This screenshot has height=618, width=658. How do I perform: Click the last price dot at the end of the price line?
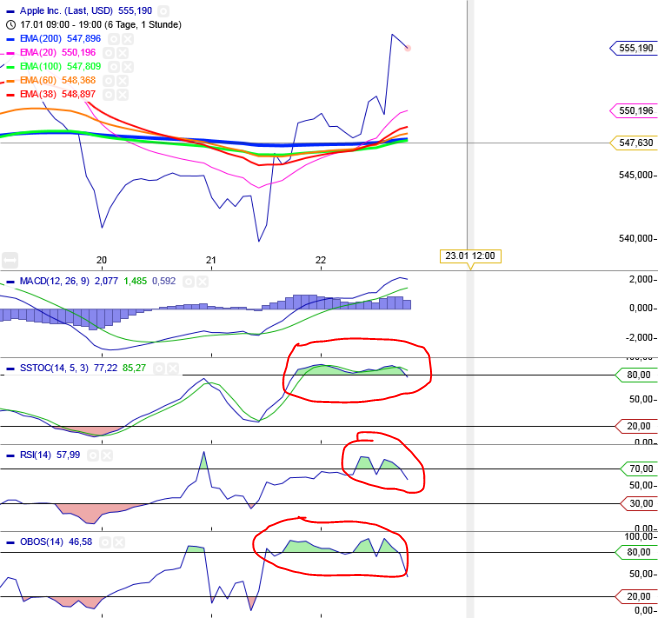407,48
